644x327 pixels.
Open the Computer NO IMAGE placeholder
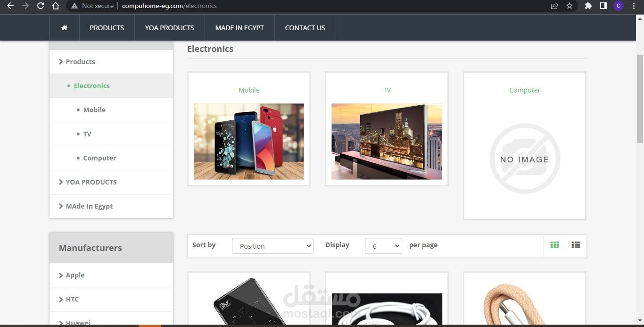(x=525, y=159)
